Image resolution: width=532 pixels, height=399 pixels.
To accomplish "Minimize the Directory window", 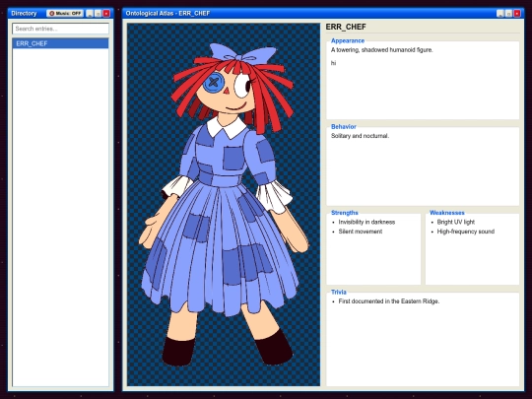I will click(90, 13).
